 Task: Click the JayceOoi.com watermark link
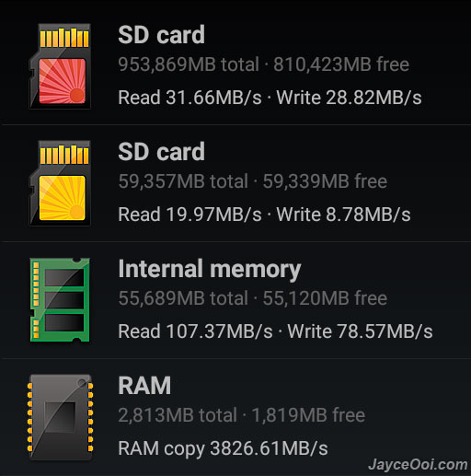pos(418,465)
